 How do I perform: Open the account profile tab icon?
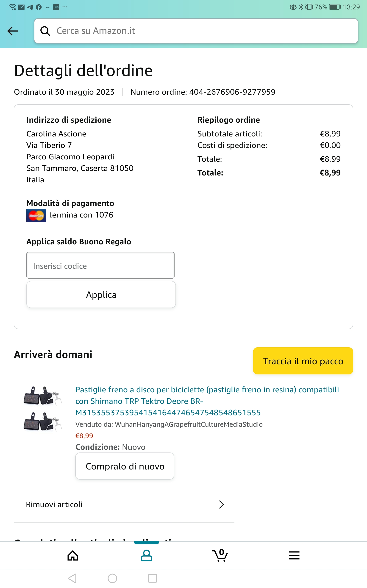click(146, 555)
